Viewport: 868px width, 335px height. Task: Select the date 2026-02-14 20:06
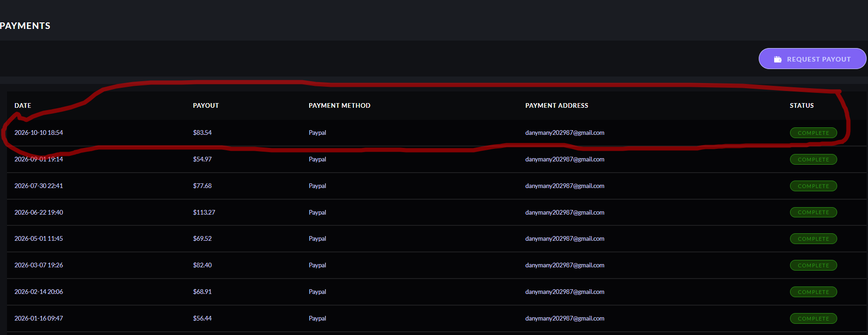(x=39, y=292)
